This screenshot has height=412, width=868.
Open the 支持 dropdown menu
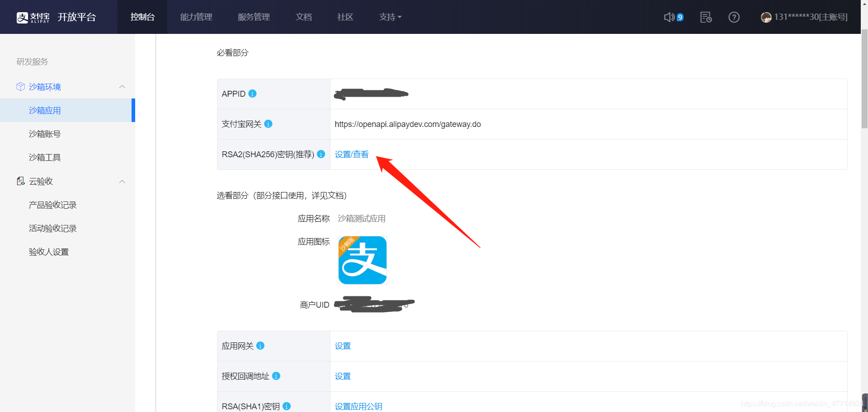[x=390, y=17]
